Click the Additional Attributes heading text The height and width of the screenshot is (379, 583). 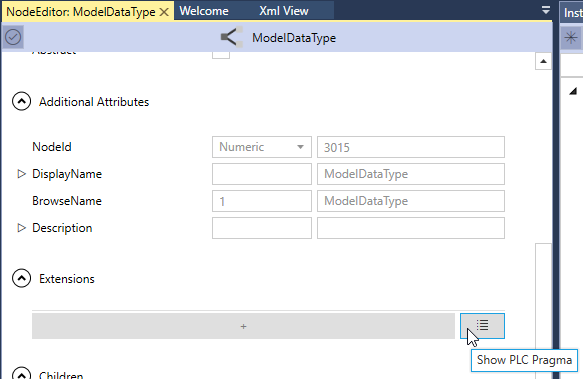point(94,102)
